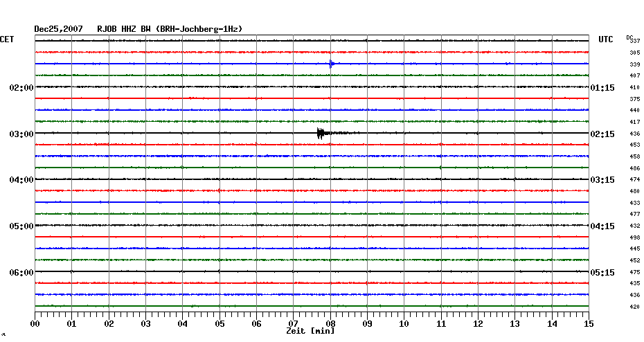644x342 pixels.
Task: Click the 01:15 UTC time label
Action: pyautogui.click(x=602, y=88)
